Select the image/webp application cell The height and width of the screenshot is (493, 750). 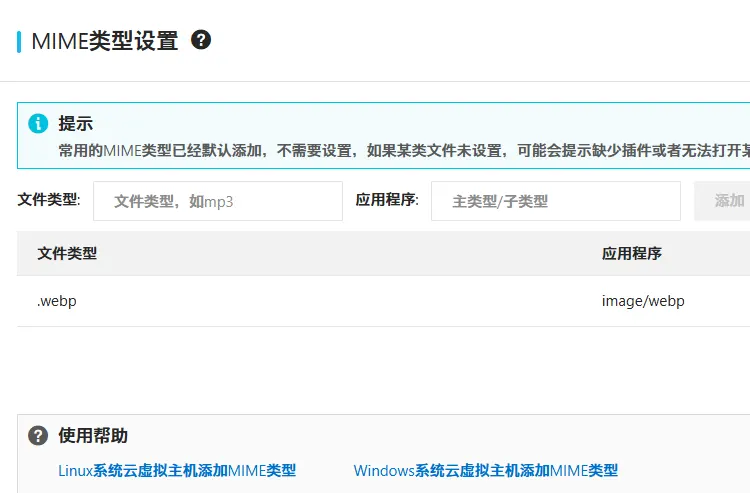(x=642, y=301)
